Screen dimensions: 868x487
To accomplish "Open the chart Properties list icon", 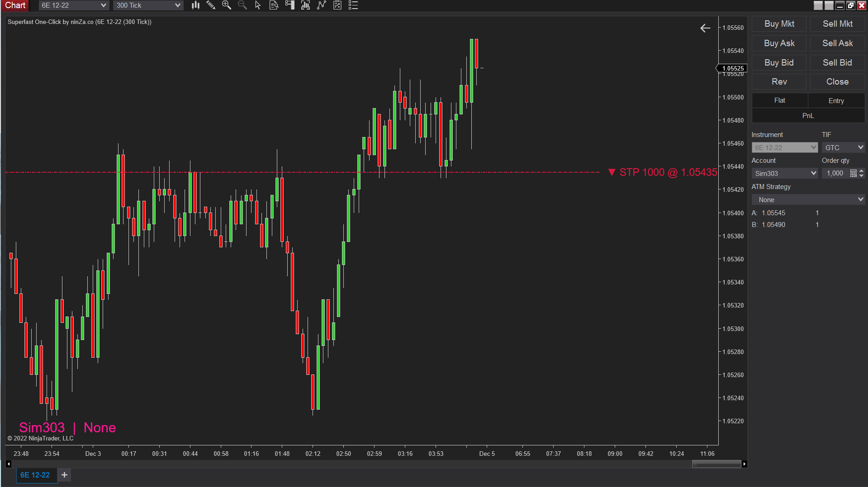I will pyautogui.click(x=353, y=5).
